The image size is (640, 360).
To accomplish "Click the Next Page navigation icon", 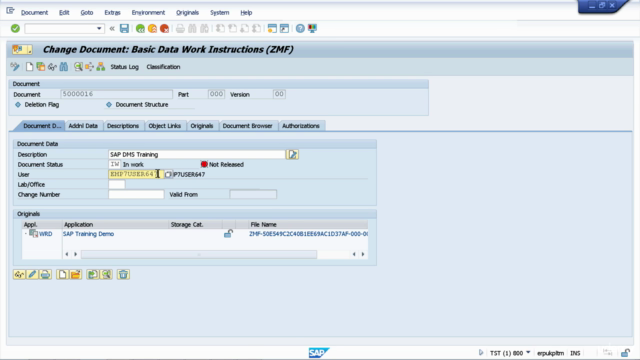I will [x=244, y=28].
